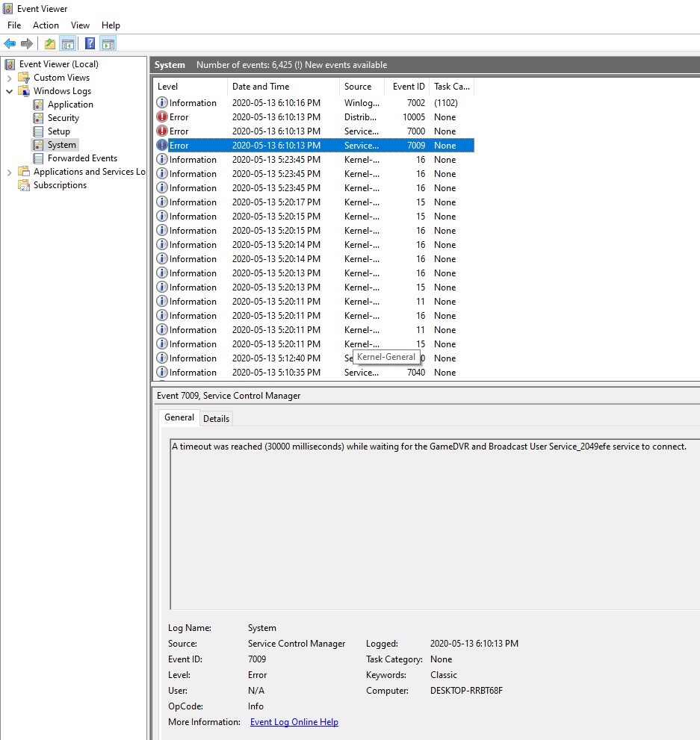Select the Application log in tree
The width and height of the screenshot is (700, 740).
70,105
